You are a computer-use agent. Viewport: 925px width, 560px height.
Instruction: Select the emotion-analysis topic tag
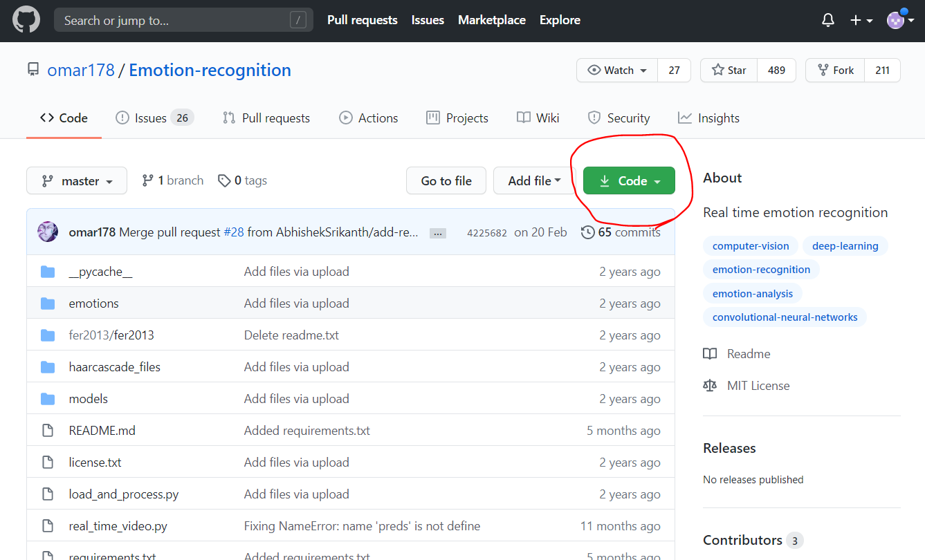tap(753, 294)
